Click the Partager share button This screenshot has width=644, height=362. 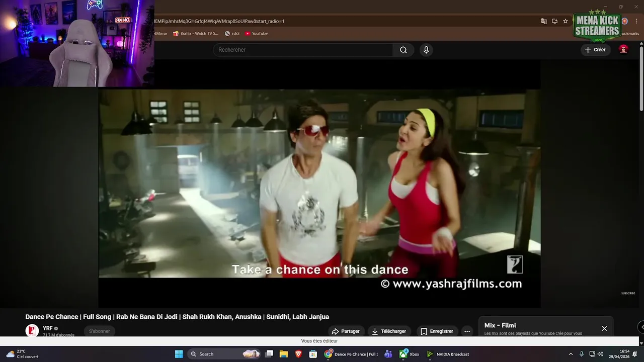345,331
